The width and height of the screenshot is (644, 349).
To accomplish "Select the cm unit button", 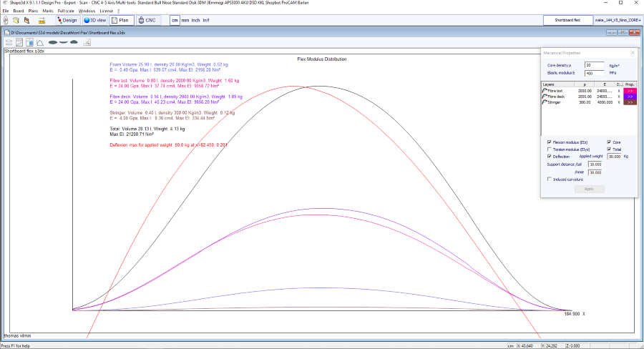I will (175, 21).
